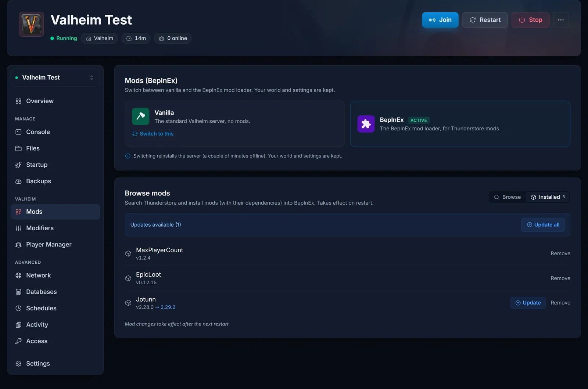Open the Overview page
This screenshot has width=588, height=389.
click(55, 101)
